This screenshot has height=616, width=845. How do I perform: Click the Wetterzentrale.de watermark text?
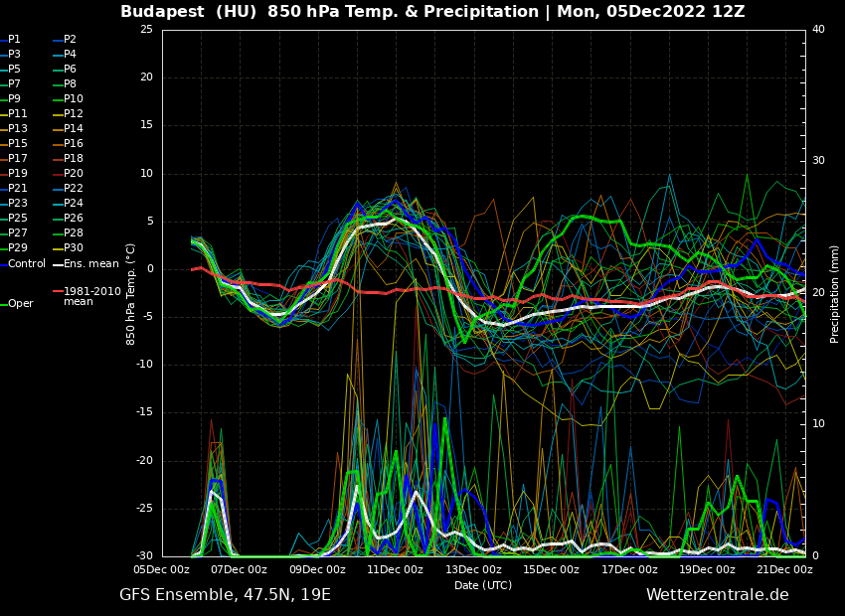[717, 595]
